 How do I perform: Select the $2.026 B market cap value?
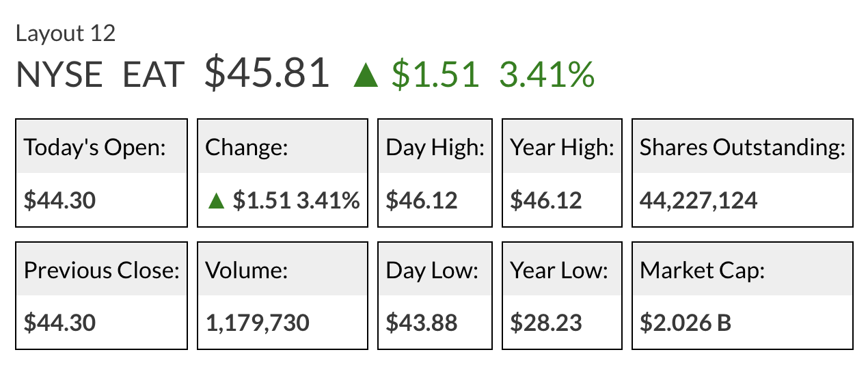[x=686, y=323]
